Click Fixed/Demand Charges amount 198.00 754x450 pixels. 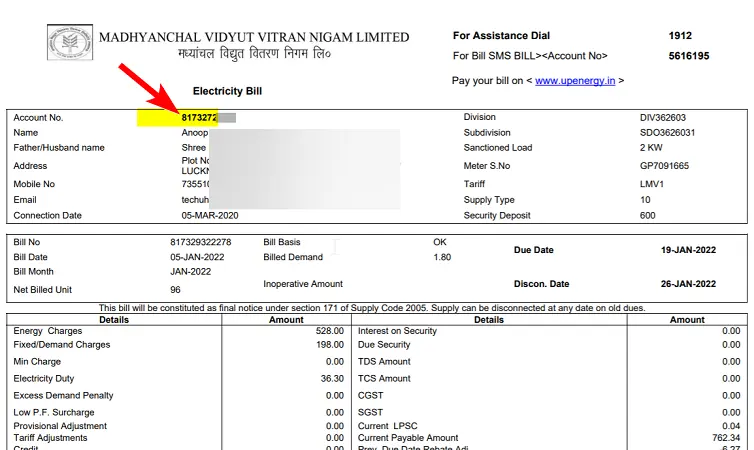(x=329, y=345)
